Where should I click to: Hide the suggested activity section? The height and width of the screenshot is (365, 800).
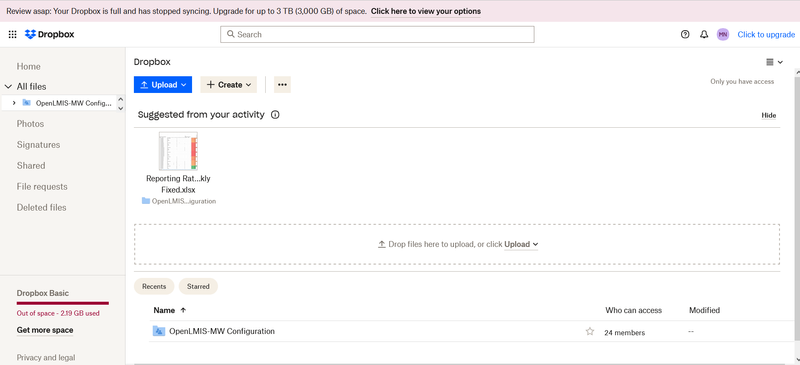pyautogui.click(x=768, y=115)
